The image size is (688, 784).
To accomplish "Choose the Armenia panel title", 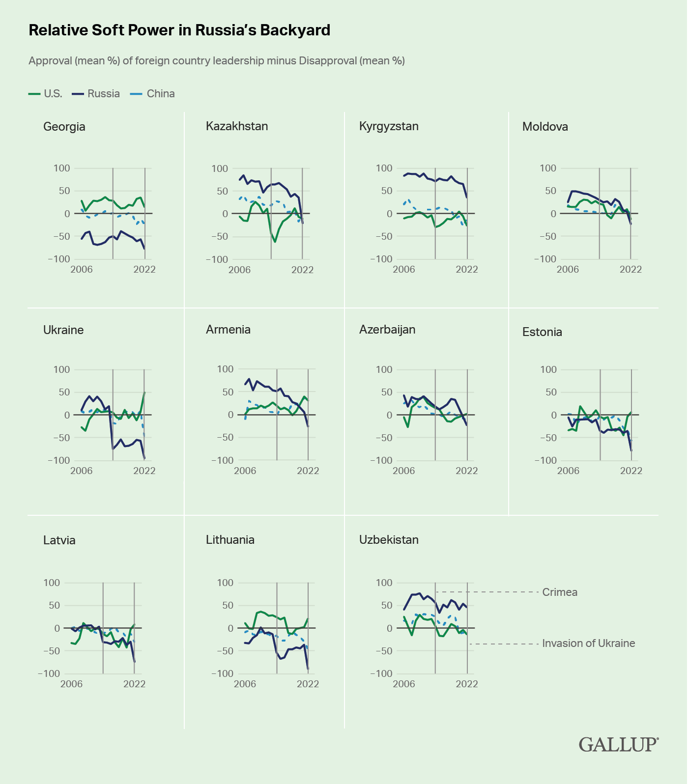I will tap(228, 330).
